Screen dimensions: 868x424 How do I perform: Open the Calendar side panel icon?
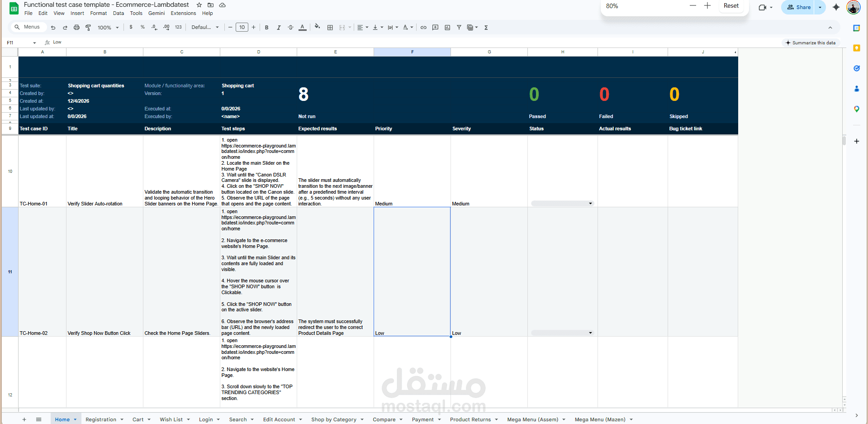tap(856, 28)
